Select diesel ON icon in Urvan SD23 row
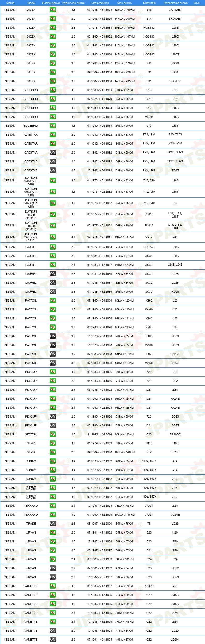The width and height of the screenshot is (205, 644). (53, 577)
